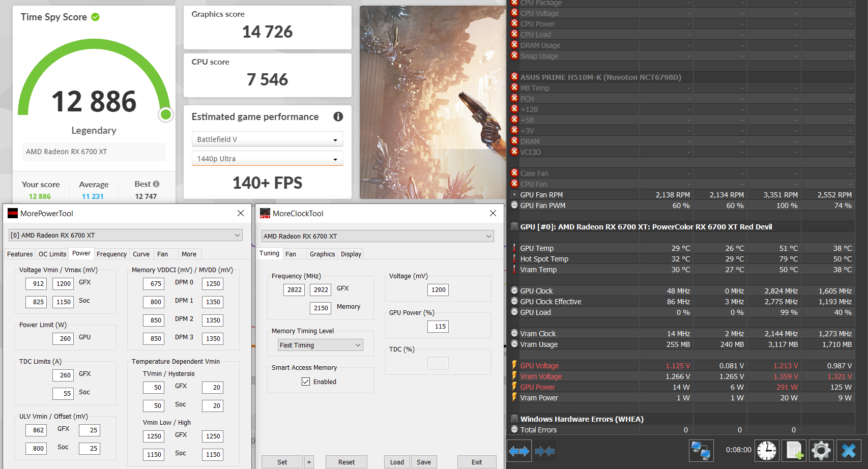Click the Save button in MoreClockTool
The image size is (868, 469).
pyautogui.click(x=424, y=462)
